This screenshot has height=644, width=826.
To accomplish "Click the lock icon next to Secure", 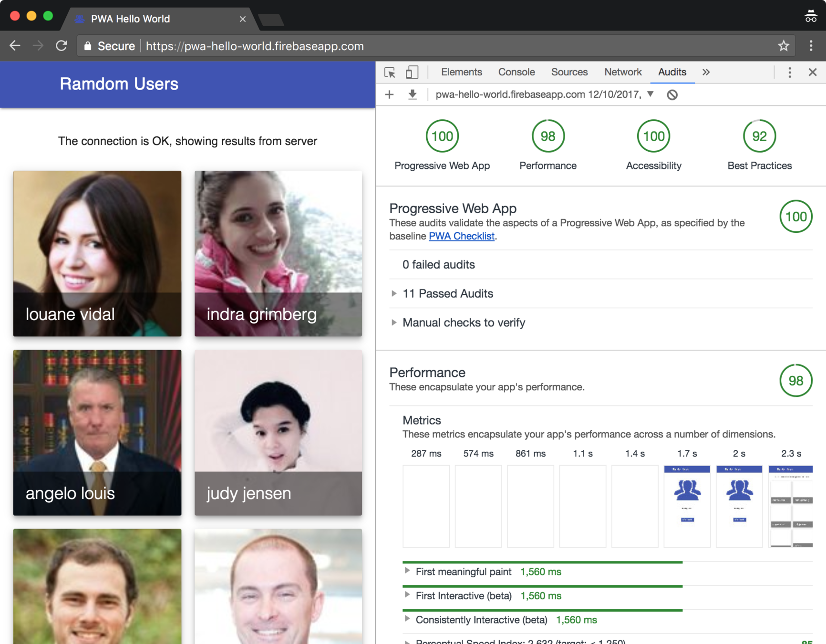I will coord(88,46).
